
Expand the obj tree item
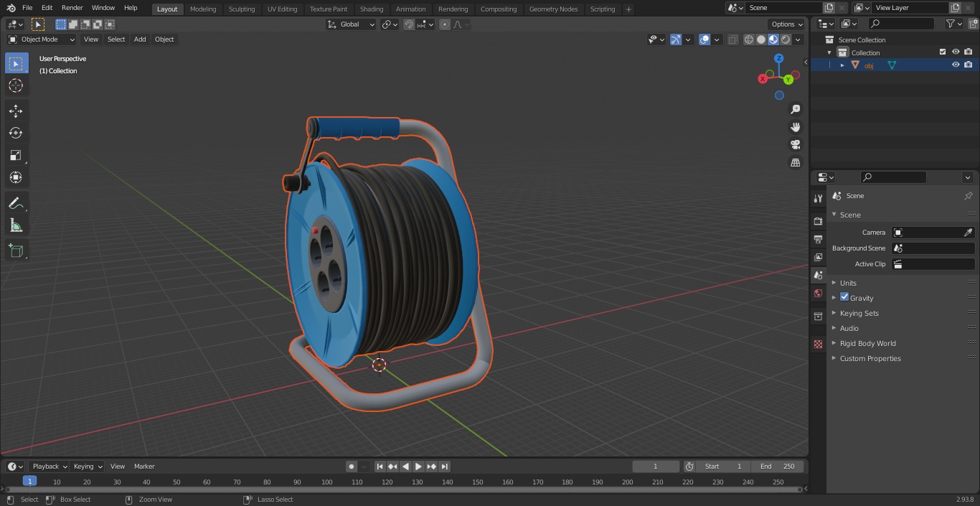pos(842,65)
